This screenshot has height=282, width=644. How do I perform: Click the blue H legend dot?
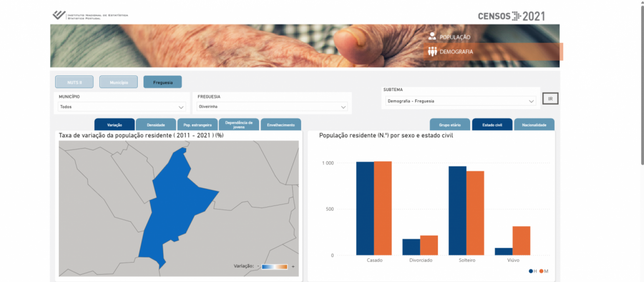(531, 271)
